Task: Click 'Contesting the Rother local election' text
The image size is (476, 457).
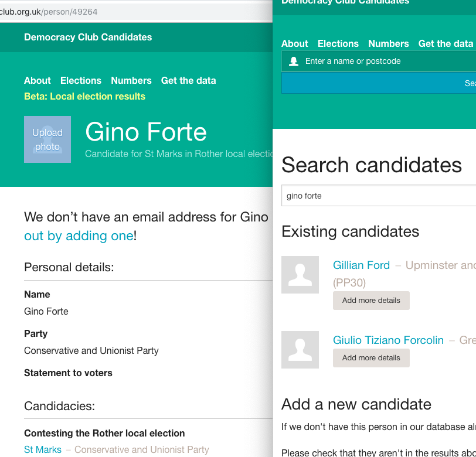Action: 104,433
